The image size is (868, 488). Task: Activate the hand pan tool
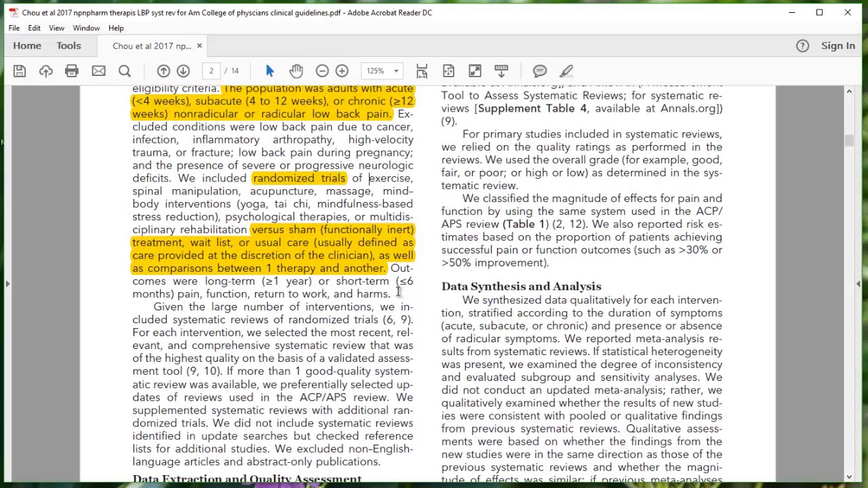(296, 71)
